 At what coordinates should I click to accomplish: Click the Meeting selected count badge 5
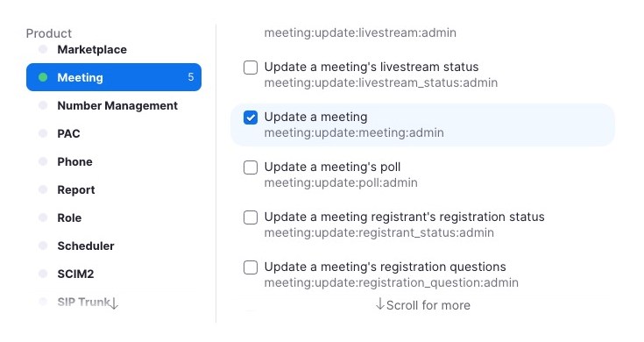(191, 77)
